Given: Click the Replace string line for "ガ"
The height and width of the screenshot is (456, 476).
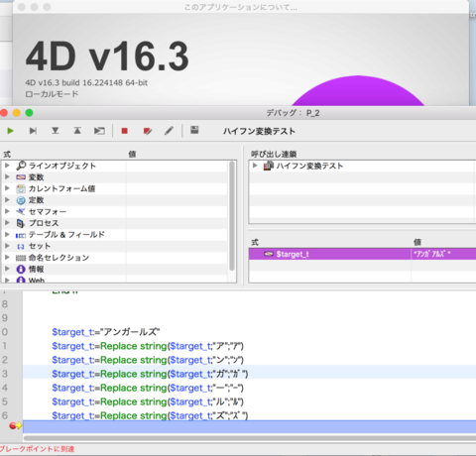Looking at the screenshot, I should (150, 374).
